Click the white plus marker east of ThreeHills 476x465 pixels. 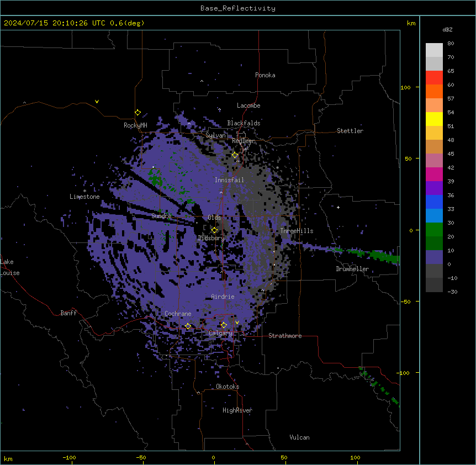pyautogui.click(x=338, y=207)
